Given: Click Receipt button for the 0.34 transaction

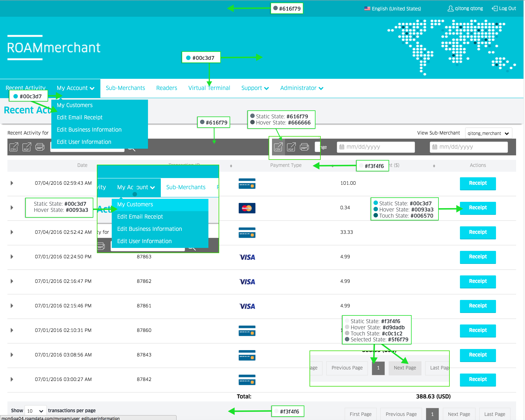Looking at the screenshot, I should 478,208.
